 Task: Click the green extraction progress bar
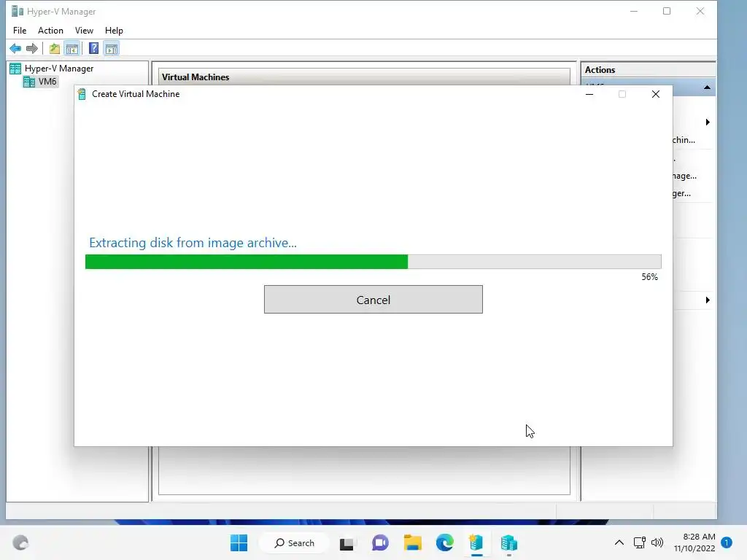point(373,262)
